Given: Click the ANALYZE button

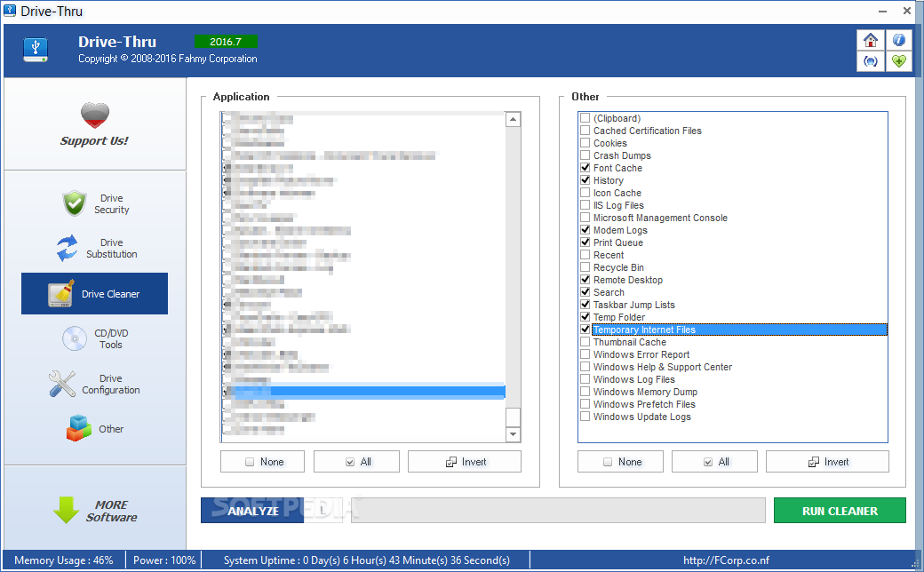Looking at the screenshot, I should tap(252, 510).
